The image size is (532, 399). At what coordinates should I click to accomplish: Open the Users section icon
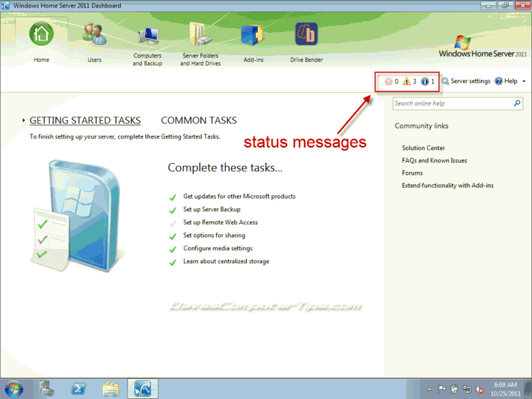(94, 34)
